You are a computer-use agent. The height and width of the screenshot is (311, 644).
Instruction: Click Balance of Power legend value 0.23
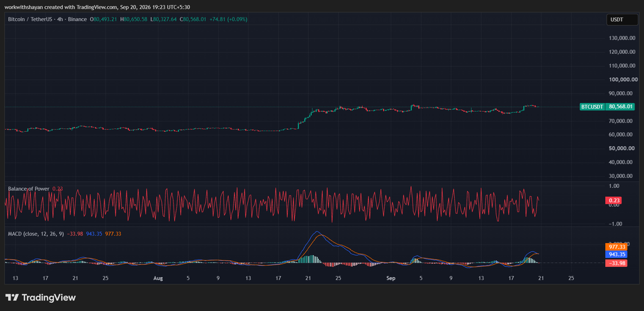click(57, 188)
